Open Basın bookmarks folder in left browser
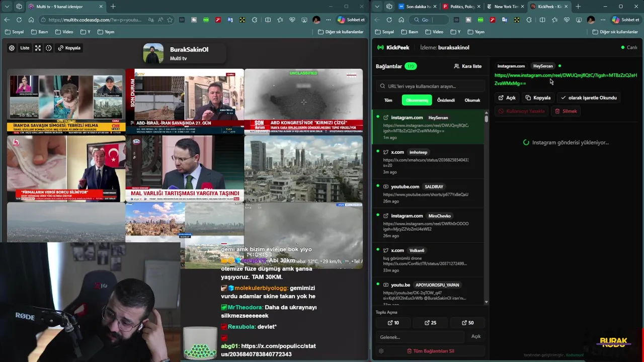The width and height of the screenshot is (644, 362). 39,32
